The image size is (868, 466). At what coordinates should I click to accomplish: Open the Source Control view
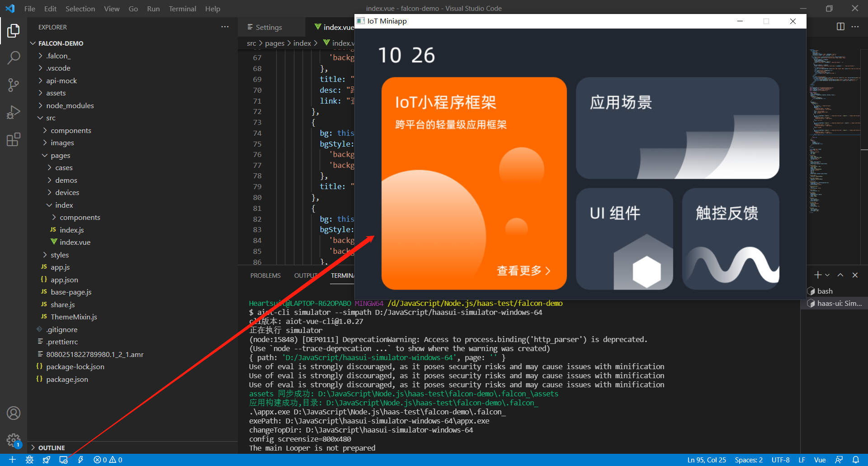click(x=14, y=85)
